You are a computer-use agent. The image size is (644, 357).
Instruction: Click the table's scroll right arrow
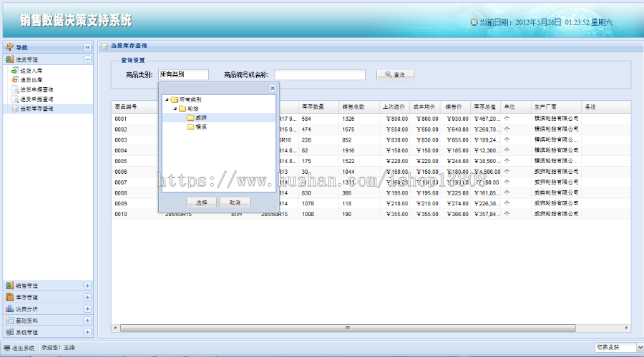627,328
